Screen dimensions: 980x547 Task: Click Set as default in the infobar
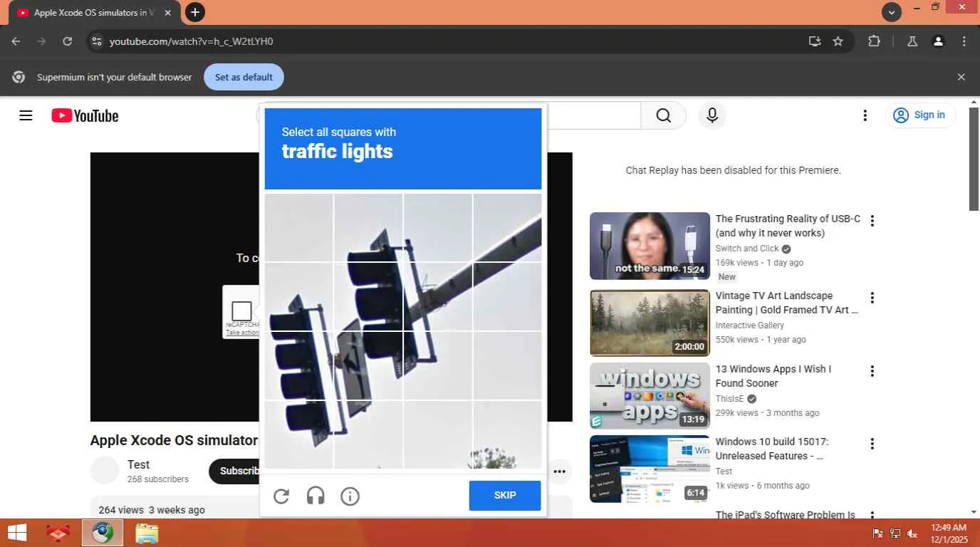244,77
